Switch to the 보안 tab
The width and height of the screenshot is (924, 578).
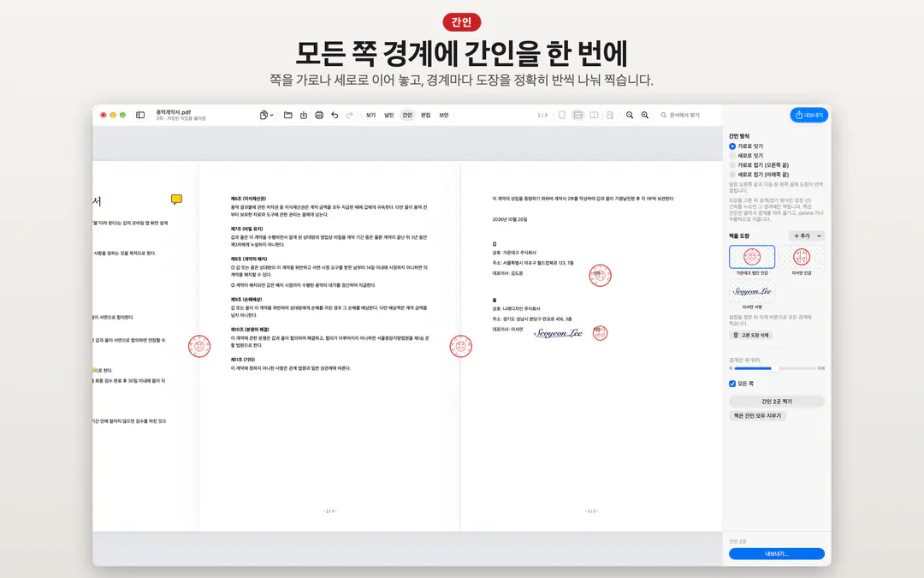(x=444, y=115)
